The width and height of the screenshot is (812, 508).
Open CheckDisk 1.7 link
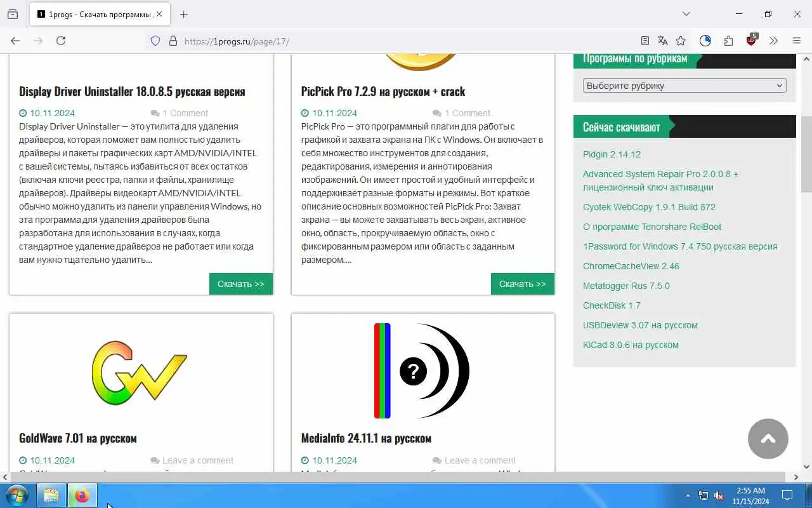[612, 305]
